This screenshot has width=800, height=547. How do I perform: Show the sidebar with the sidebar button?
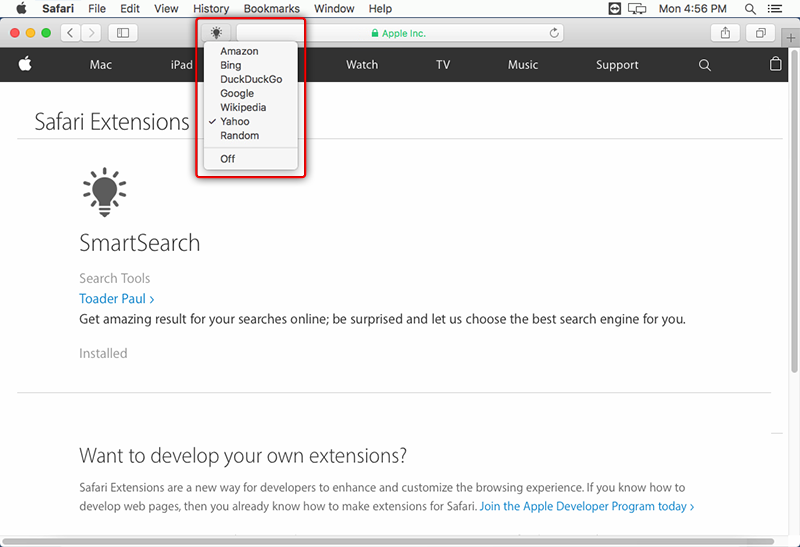(123, 33)
